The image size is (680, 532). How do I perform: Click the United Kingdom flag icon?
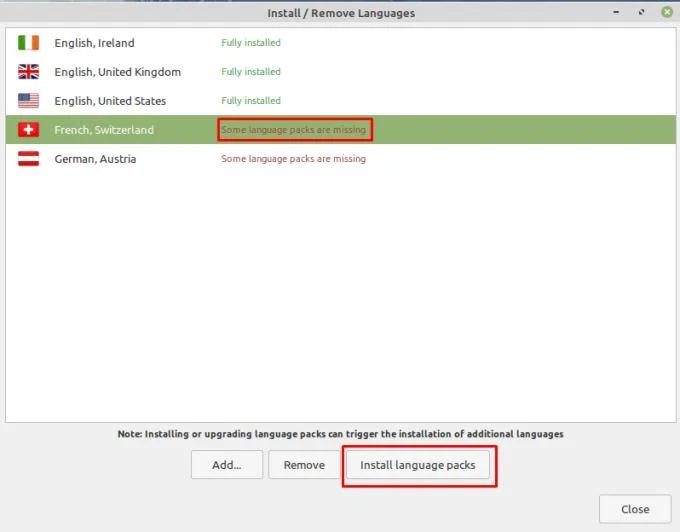(x=28, y=72)
